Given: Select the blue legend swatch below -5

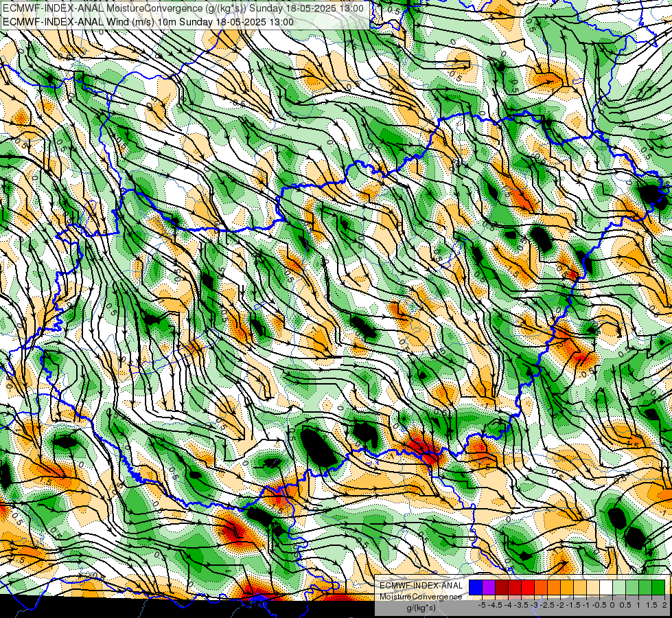Looking at the screenshot, I should 476,588.
